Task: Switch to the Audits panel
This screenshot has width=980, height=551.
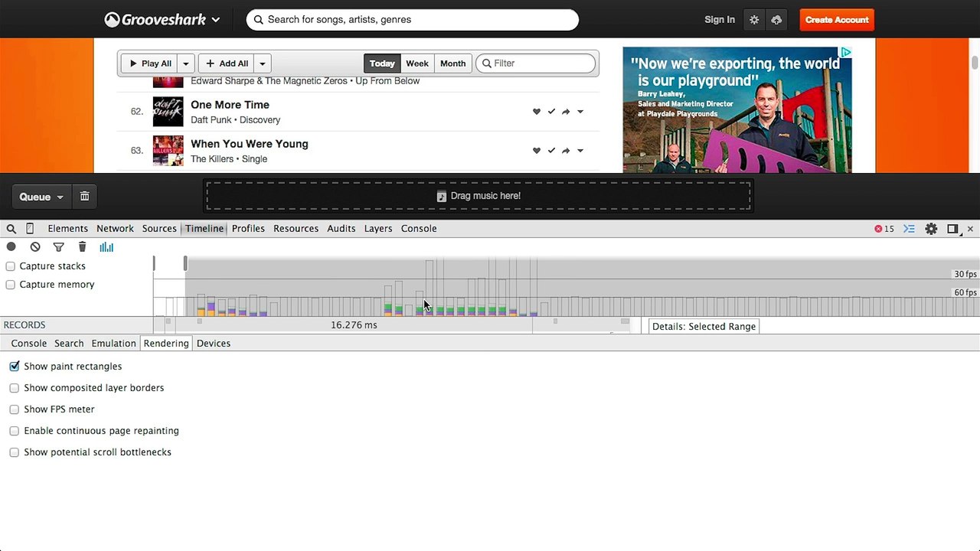Action: click(341, 229)
